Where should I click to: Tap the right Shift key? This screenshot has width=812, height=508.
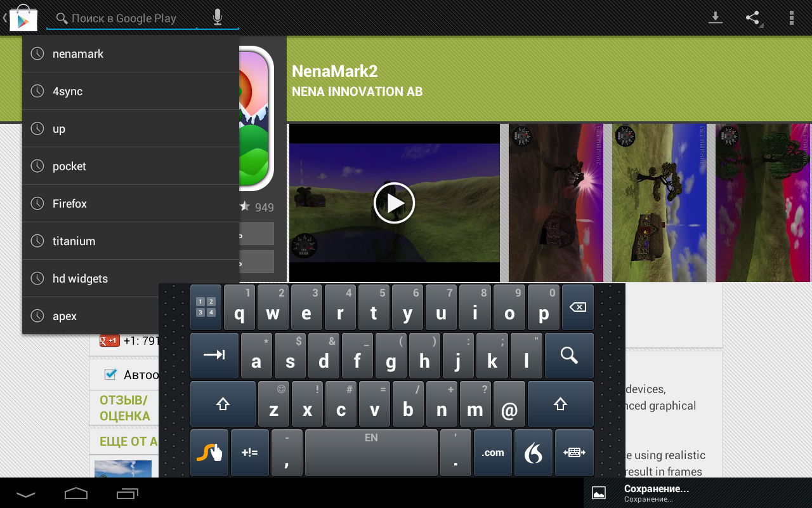click(560, 404)
